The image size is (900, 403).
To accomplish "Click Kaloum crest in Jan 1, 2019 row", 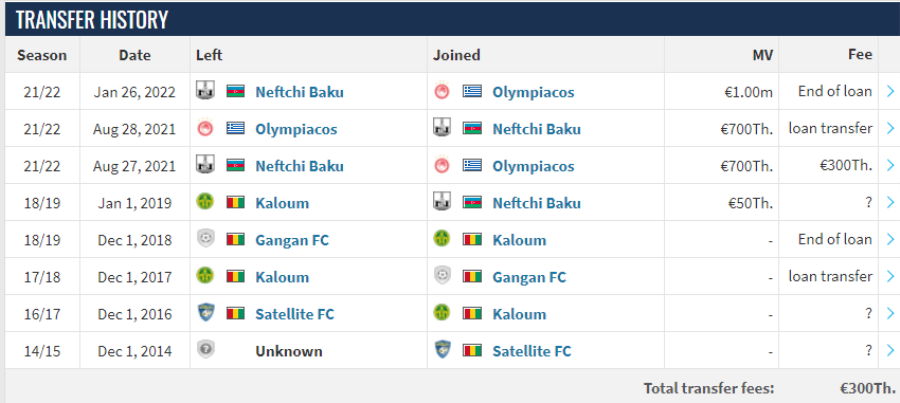I will tap(205, 202).
